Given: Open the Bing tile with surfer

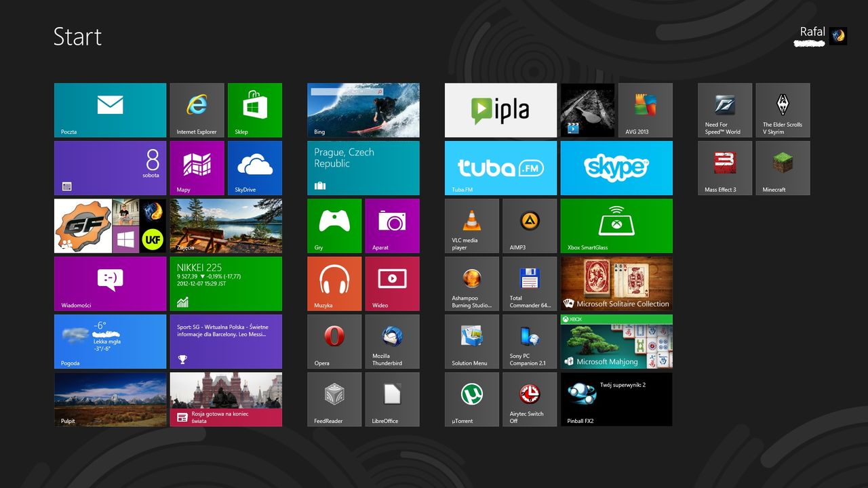Looking at the screenshot, I should pyautogui.click(x=363, y=110).
